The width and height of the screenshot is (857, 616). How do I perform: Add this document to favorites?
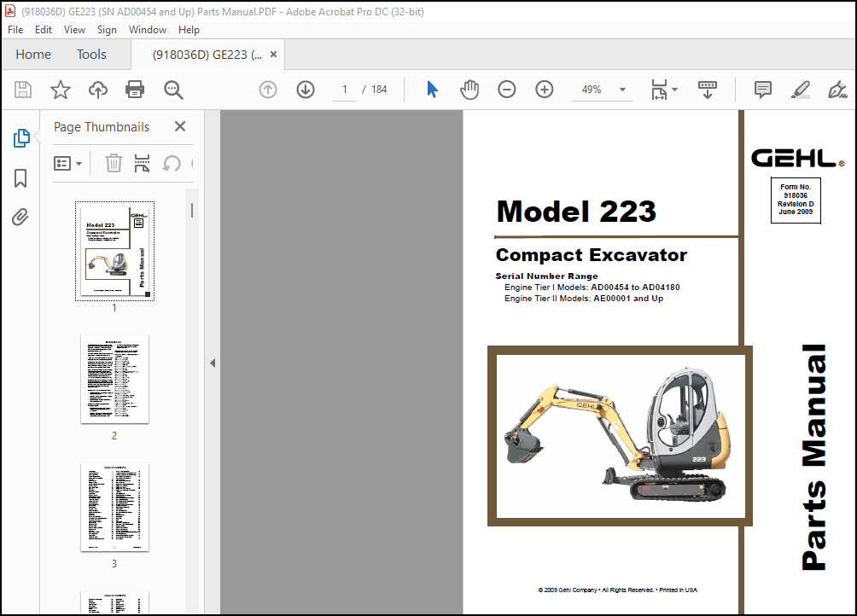click(x=60, y=89)
